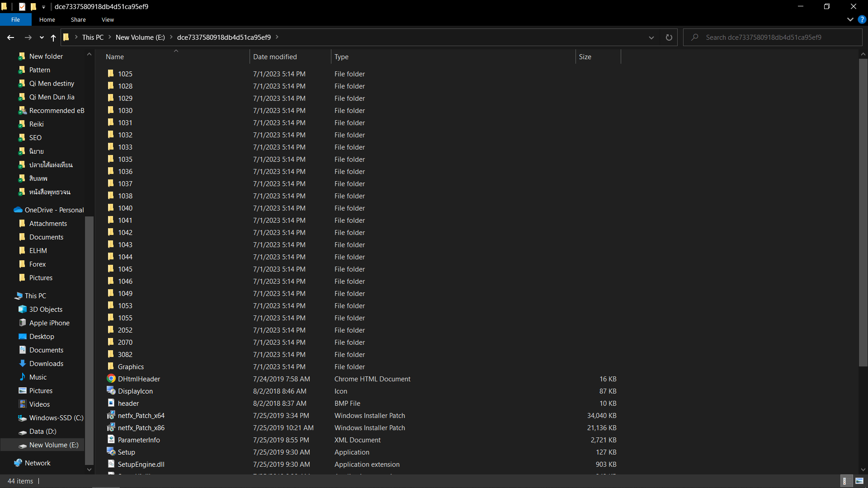Open the OneDrive - Personal cloud icon
Screen dimensions: 868x488
coord(18,210)
